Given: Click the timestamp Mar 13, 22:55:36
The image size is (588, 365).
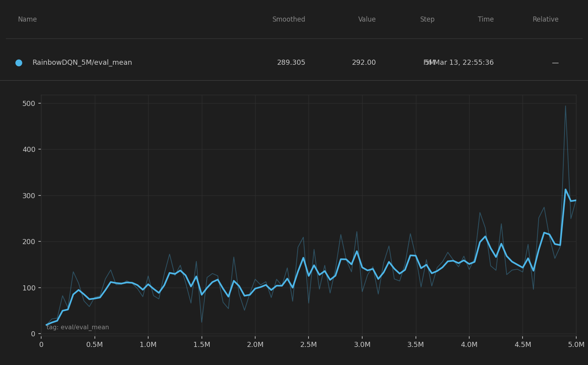Looking at the screenshot, I should [x=463, y=63].
